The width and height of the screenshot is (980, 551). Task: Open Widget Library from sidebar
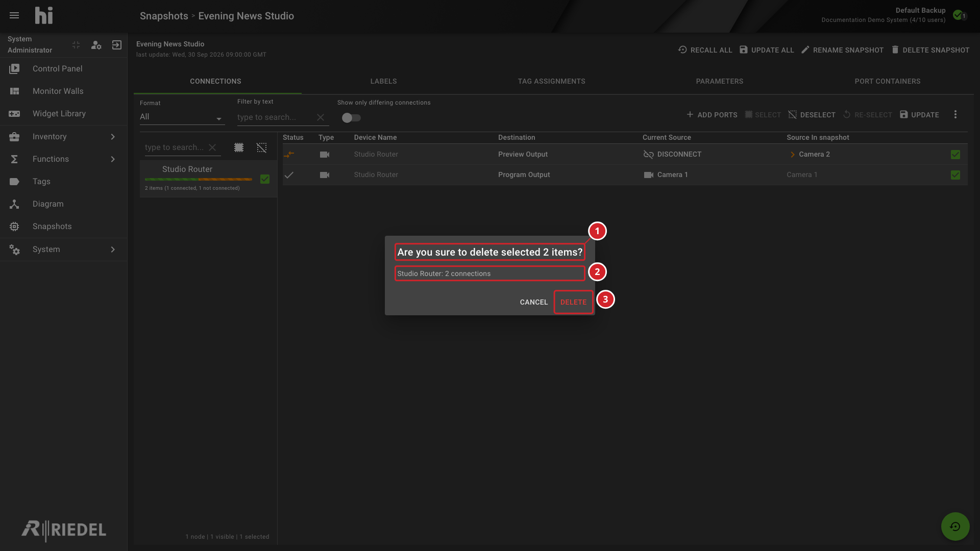click(x=64, y=113)
